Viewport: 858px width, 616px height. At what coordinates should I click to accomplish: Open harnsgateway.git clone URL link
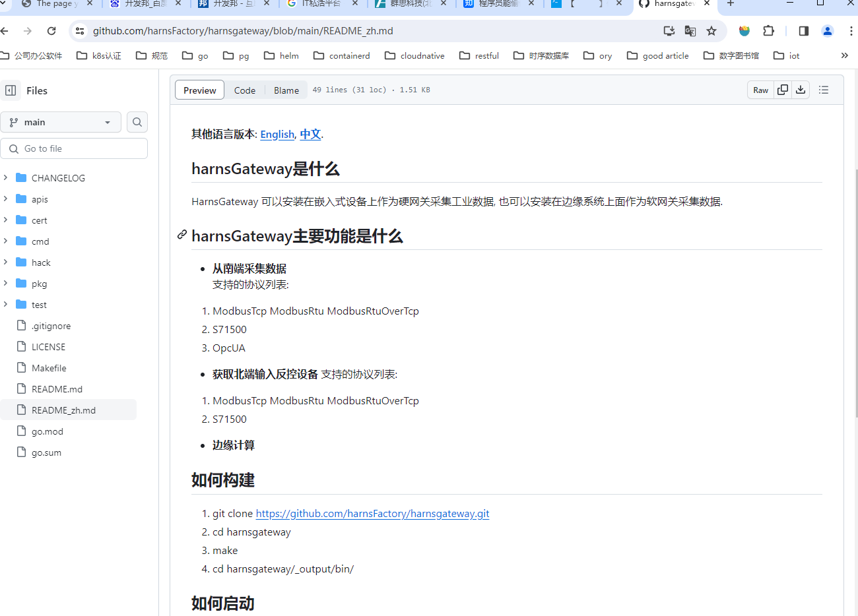(372, 514)
